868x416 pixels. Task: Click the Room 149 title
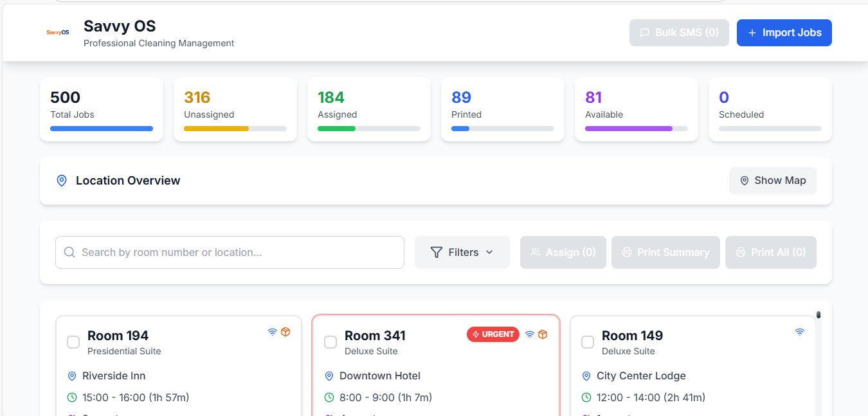(x=632, y=336)
